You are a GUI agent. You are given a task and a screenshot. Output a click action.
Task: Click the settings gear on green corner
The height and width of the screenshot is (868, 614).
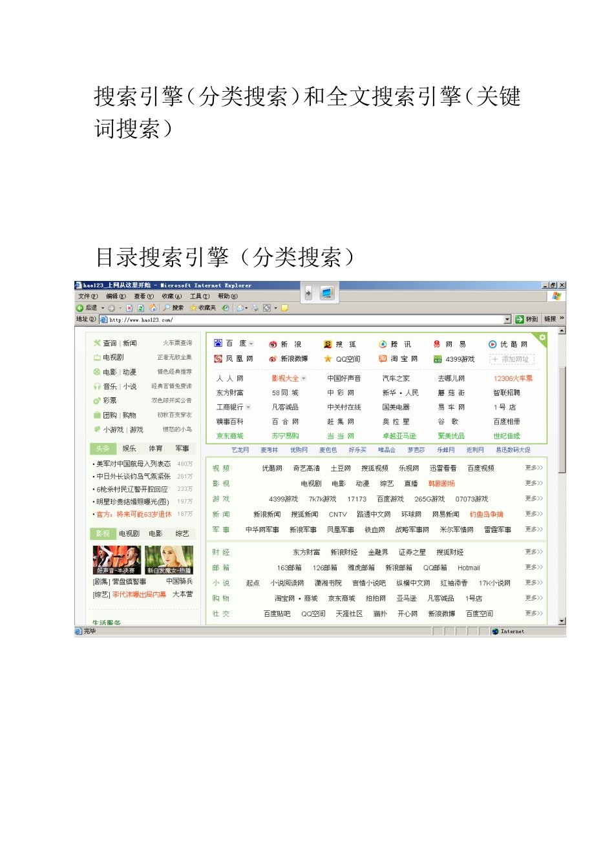click(x=542, y=338)
